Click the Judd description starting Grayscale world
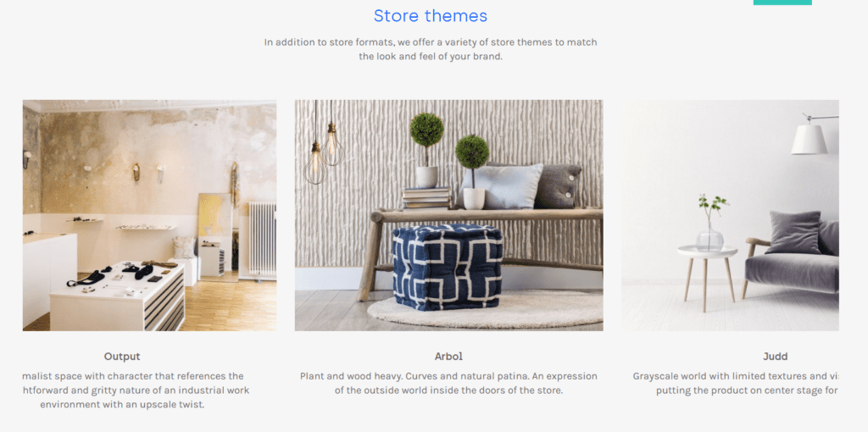Image resolution: width=868 pixels, height=432 pixels. [736, 384]
